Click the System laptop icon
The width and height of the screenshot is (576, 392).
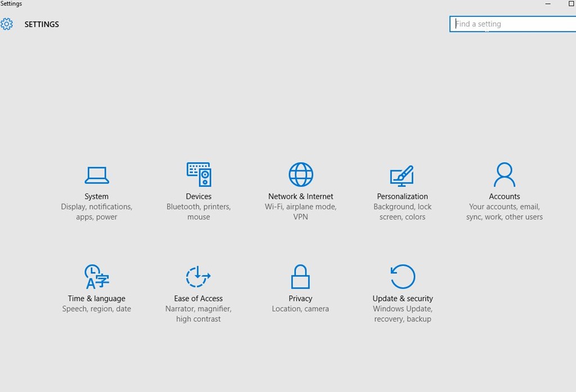[x=97, y=175]
